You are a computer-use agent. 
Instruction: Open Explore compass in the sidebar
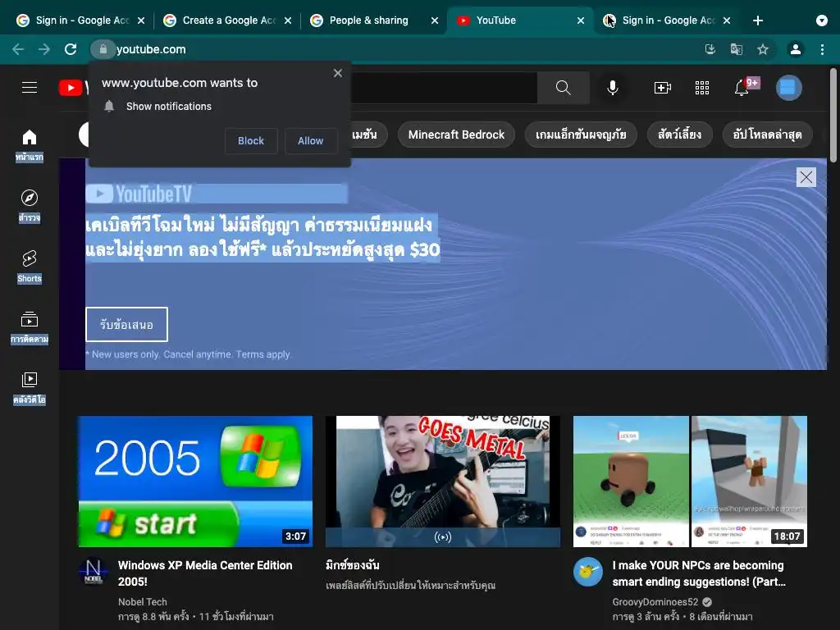(30, 206)
